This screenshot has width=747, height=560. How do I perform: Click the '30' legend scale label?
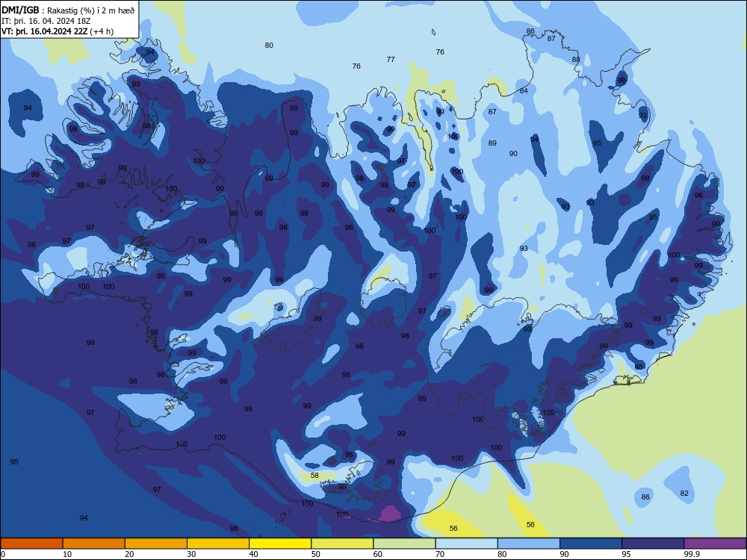(191, 554)
